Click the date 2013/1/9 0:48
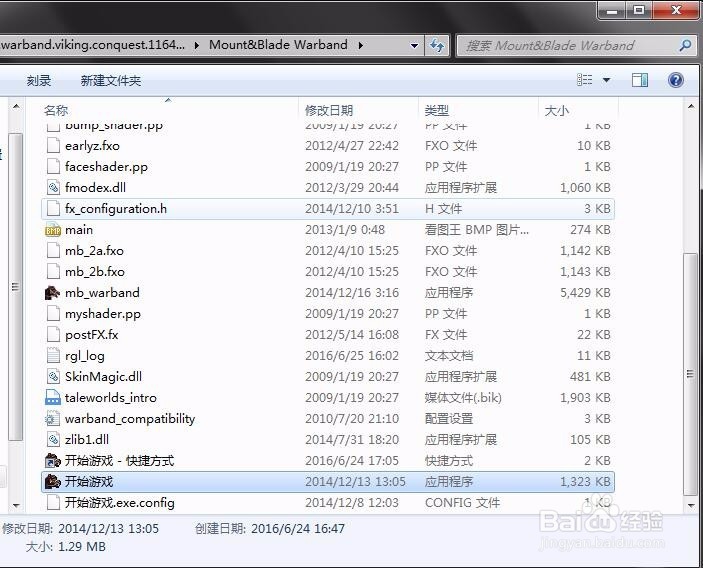 pyautogui.click(x=345, y=230)
